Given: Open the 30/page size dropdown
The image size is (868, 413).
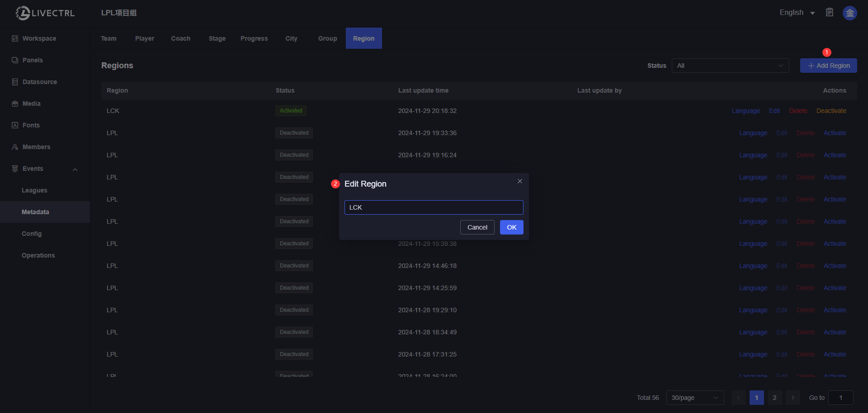Looking at the screenshot, I should click(695, 398).
